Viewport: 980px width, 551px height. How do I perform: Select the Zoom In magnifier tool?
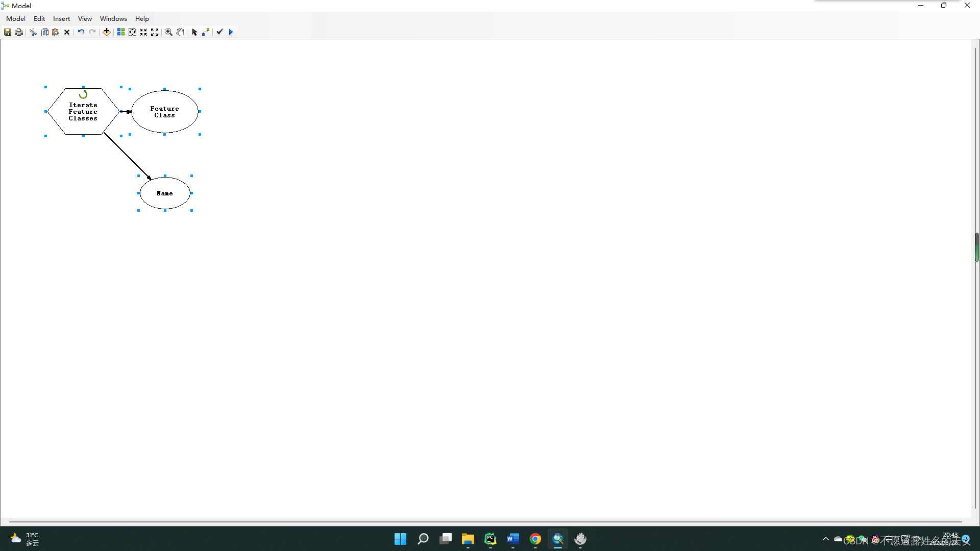[168, 32]
